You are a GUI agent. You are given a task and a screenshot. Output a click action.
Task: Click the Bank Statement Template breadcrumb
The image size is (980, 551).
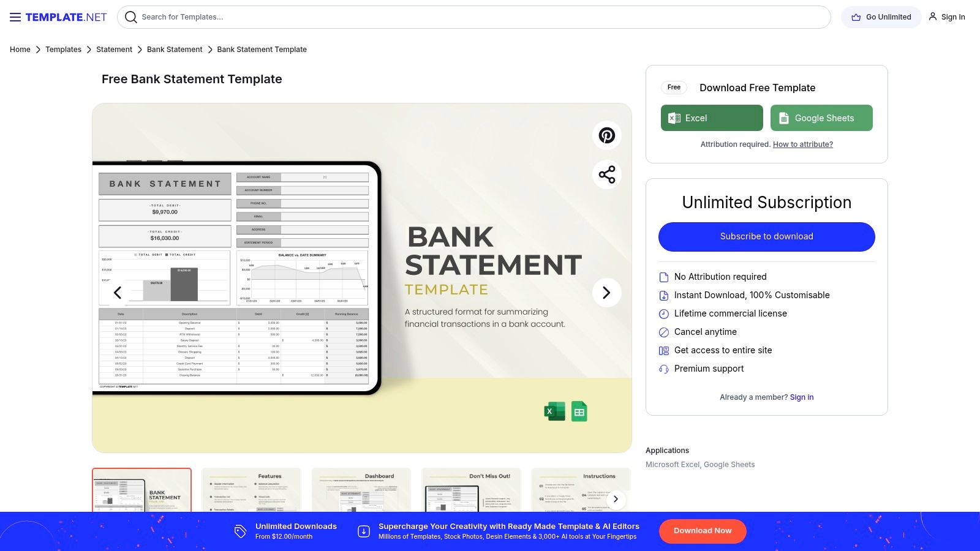[x=262, y=50]
